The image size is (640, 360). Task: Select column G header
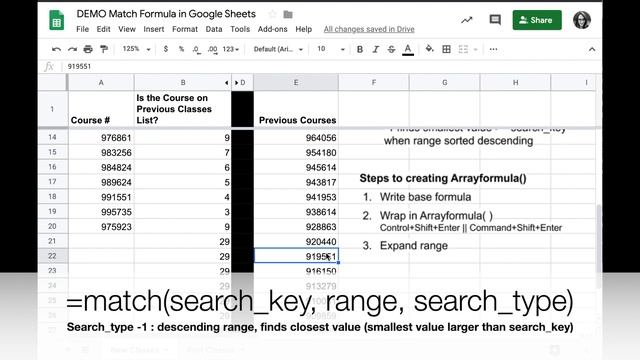[444, 82]
